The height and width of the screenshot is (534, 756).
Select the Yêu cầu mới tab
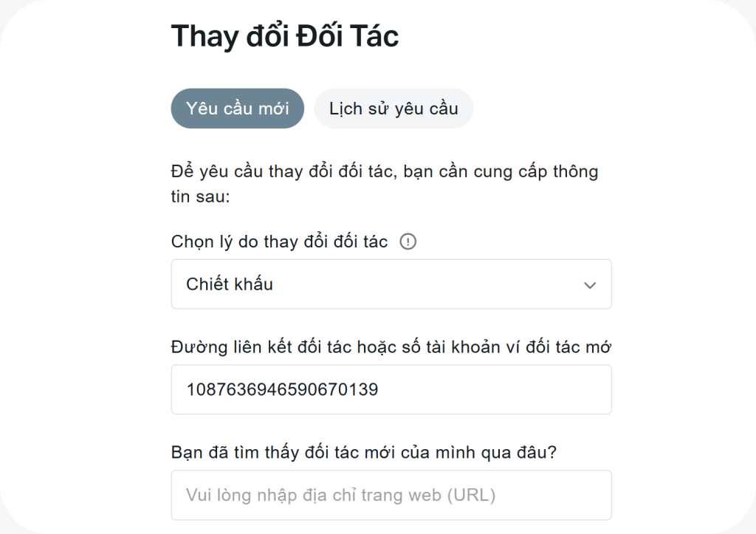(237, 109)
